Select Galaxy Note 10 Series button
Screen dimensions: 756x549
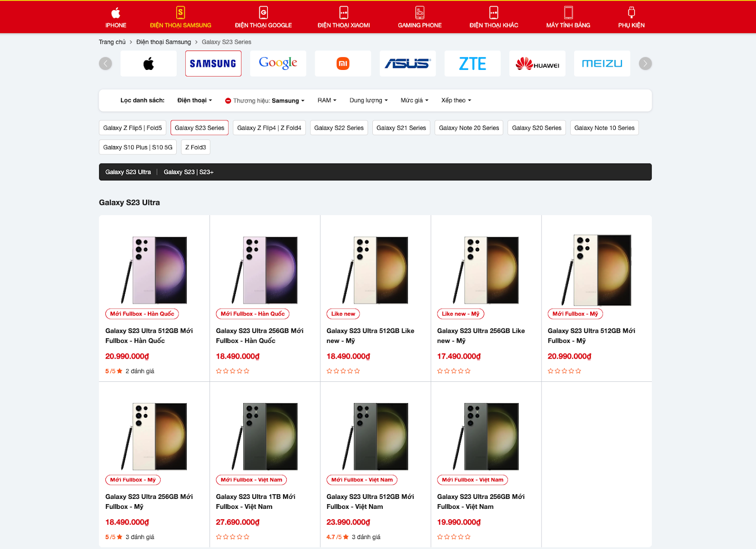click(x=604, y=128)
